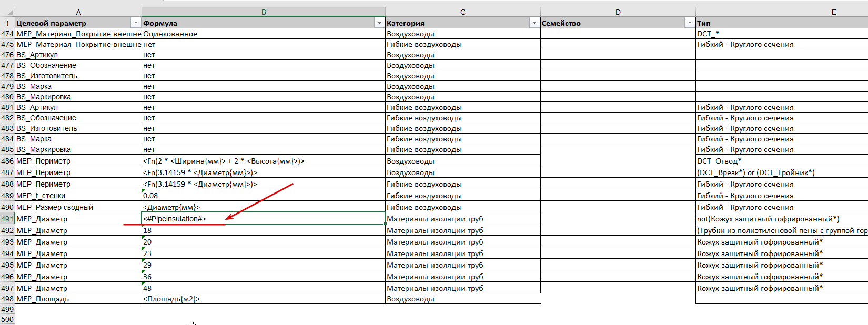The image size is (868, 325).
Task: Select column A header
Action: (x=78, y=12)
